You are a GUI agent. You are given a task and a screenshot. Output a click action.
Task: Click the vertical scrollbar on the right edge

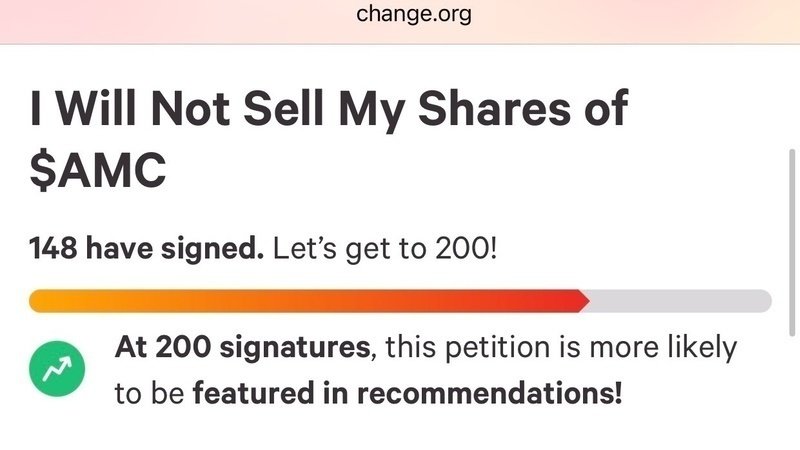click(792, 240)
